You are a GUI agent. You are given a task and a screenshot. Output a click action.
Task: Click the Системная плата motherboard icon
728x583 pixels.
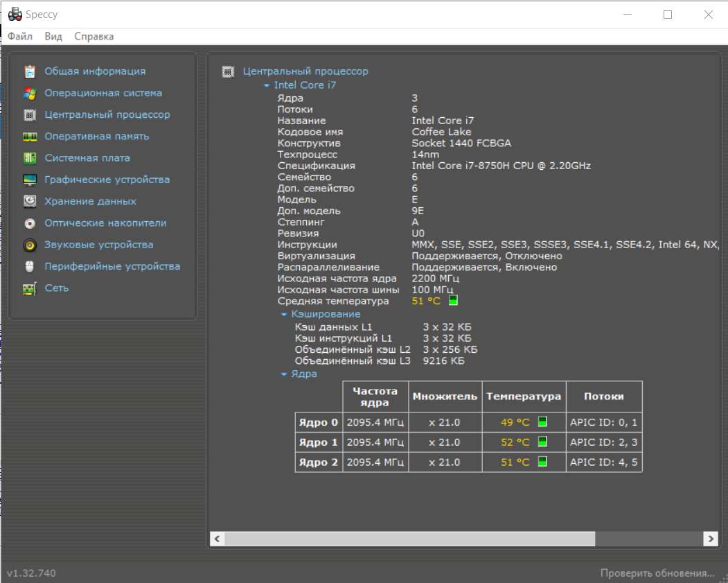(30, 159)
